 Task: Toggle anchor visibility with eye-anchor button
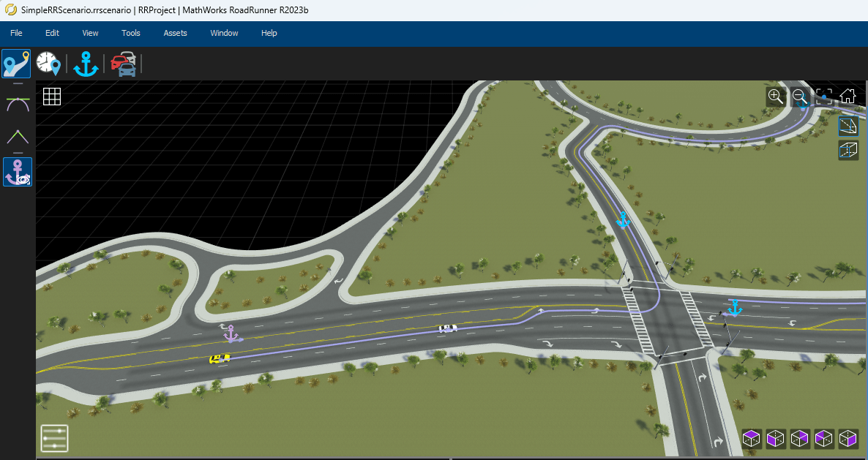point(18,172)
